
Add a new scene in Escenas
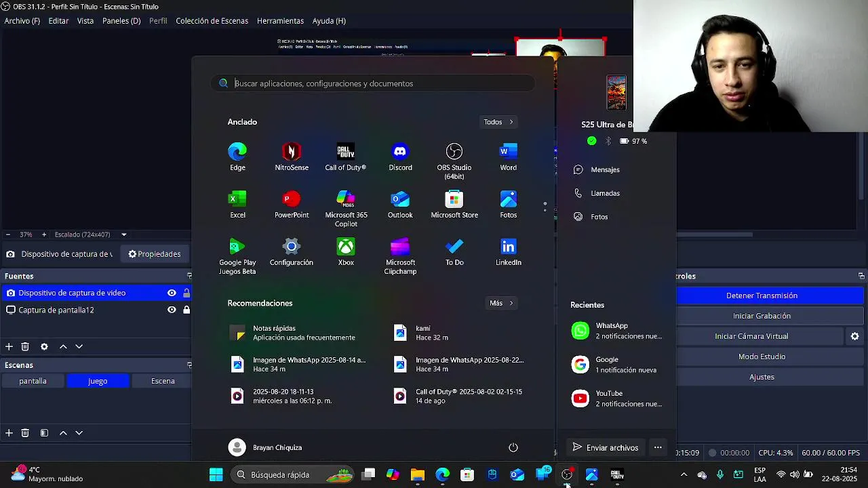[x=9, y=432]
